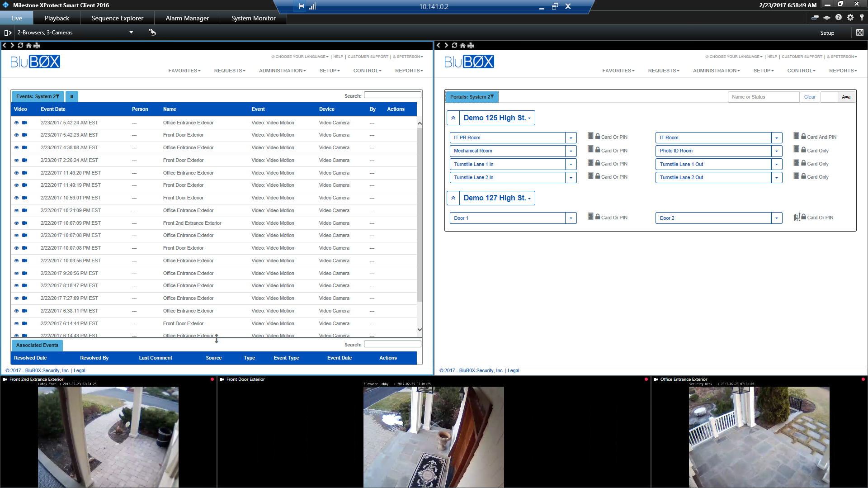Click the camera icon on the Front Door Exterior event
This screenshot has height=488, width=868.
25,135
